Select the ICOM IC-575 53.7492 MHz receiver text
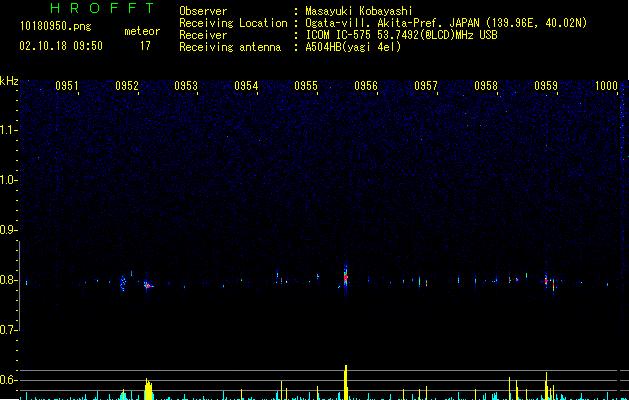The image size is (629, 400). pos(402,35)
